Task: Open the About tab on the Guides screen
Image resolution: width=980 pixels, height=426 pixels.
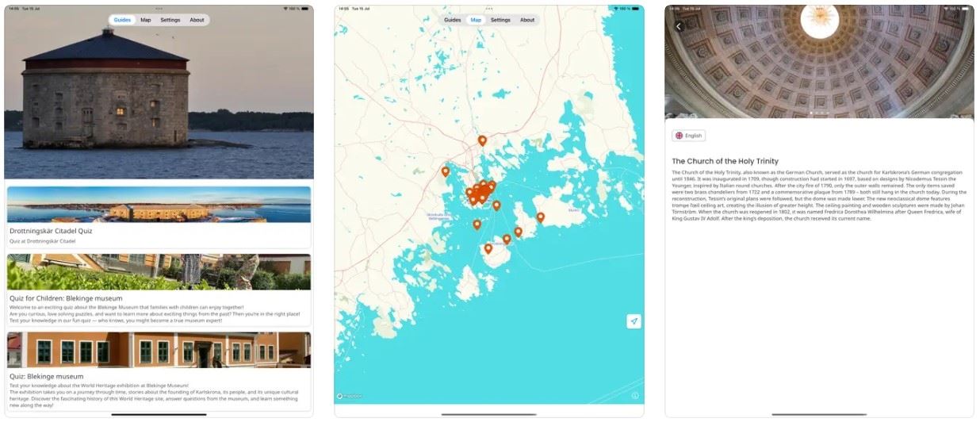Action: click(197, 20)
